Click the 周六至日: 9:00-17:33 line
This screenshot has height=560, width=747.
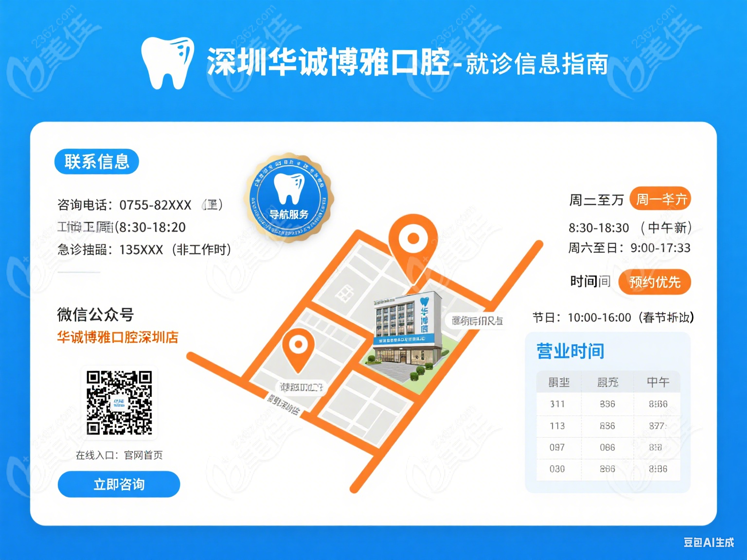point(629,248)
